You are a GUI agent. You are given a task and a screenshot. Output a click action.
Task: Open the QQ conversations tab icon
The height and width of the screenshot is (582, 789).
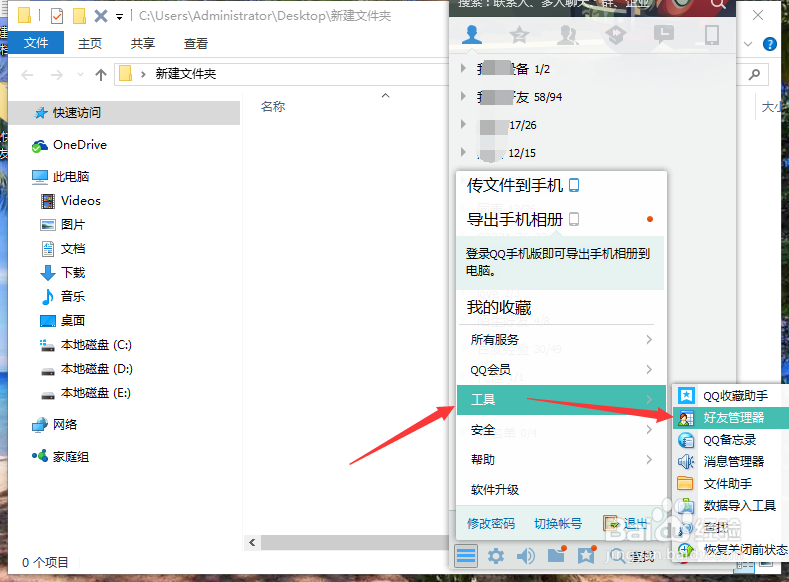click(x=664, y=35)
